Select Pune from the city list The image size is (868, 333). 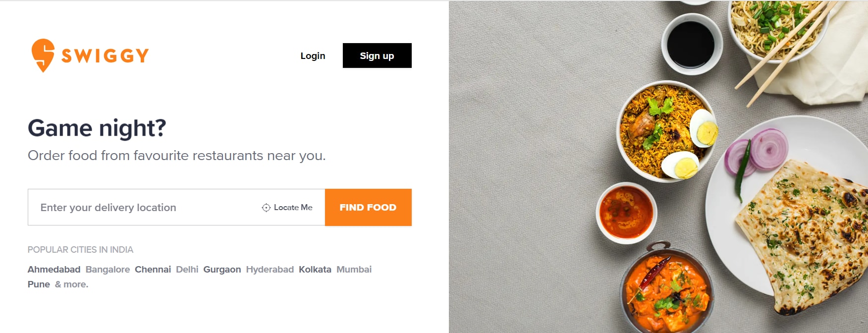(39, 284)
